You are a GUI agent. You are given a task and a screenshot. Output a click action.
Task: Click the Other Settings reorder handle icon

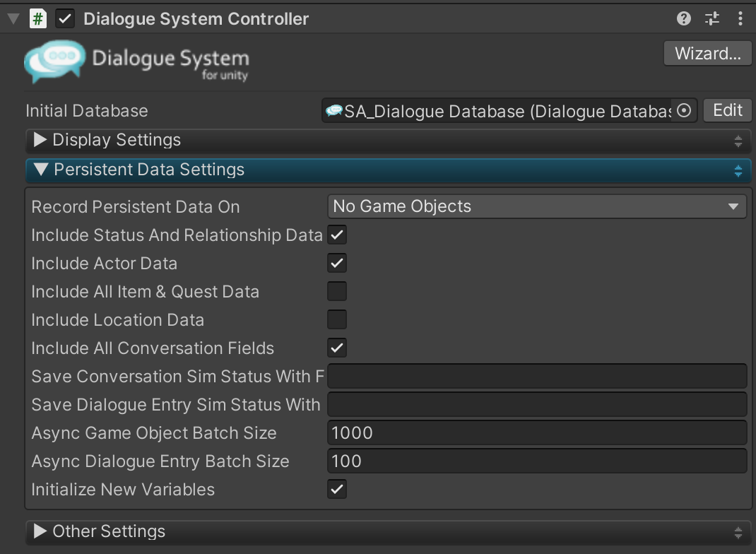point(738,532)
